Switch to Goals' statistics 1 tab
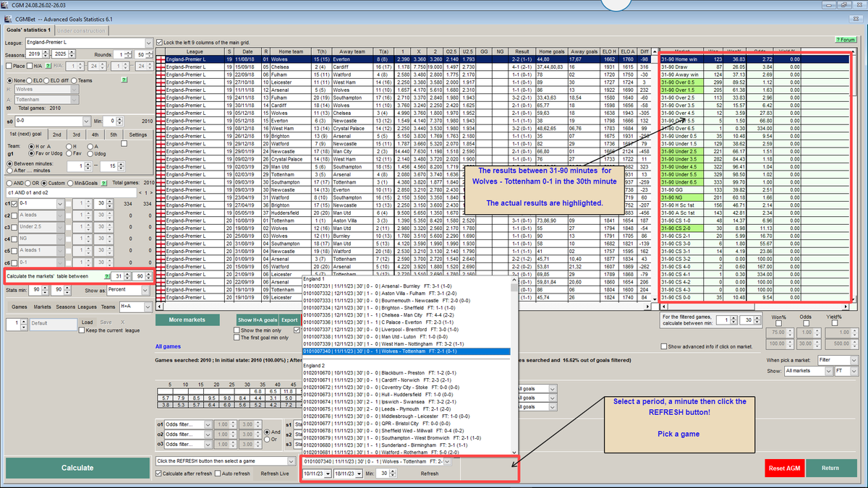This screenshot has height=488, width=868. pos(29,30)
